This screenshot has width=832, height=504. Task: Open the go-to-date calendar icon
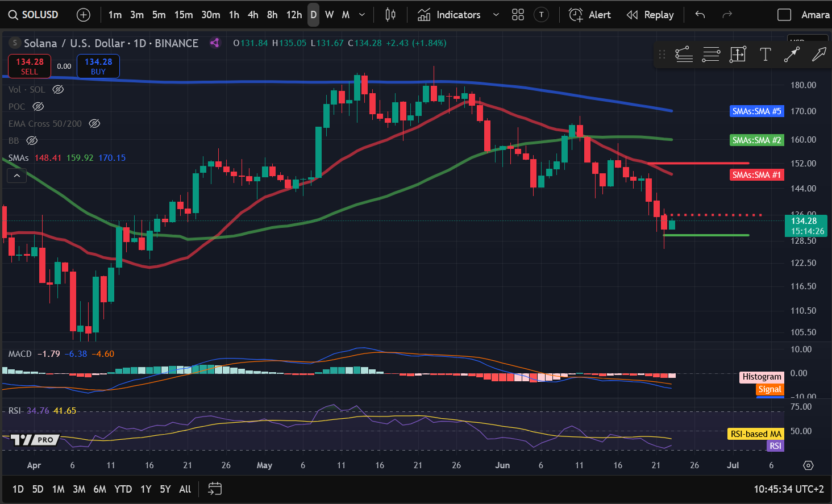pos(215,489)
